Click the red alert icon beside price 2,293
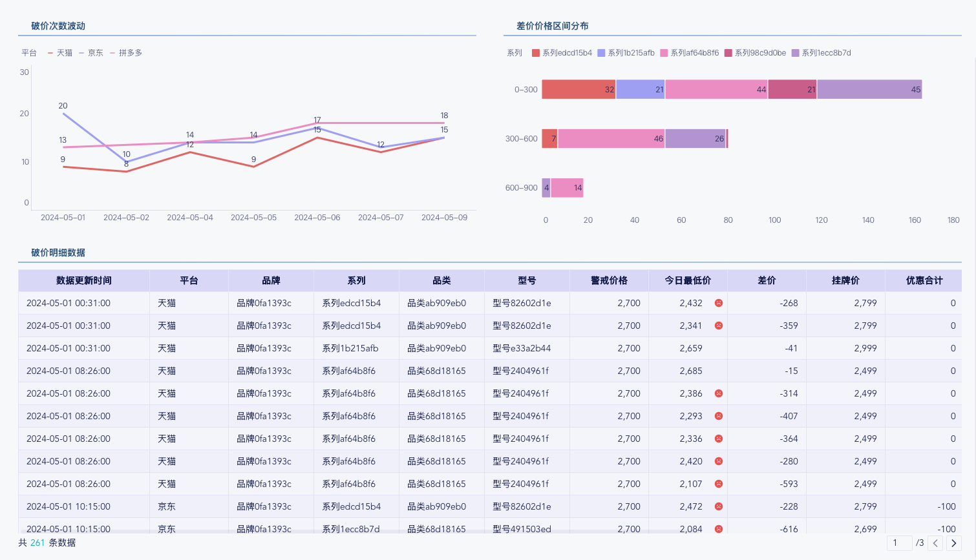 (x=718, y=416)
